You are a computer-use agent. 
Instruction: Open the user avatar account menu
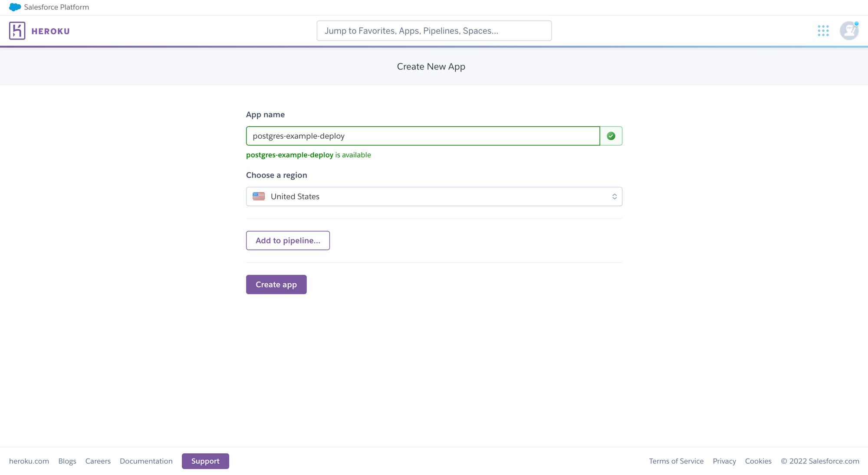click(x=849, y=31)
